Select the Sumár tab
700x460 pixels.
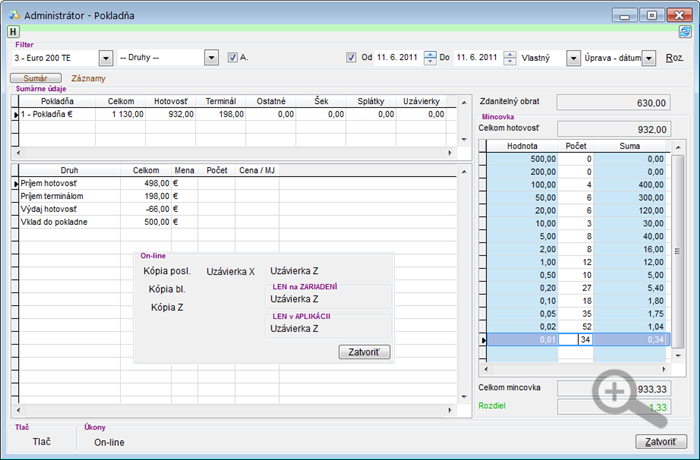click(x=36, y=78)
